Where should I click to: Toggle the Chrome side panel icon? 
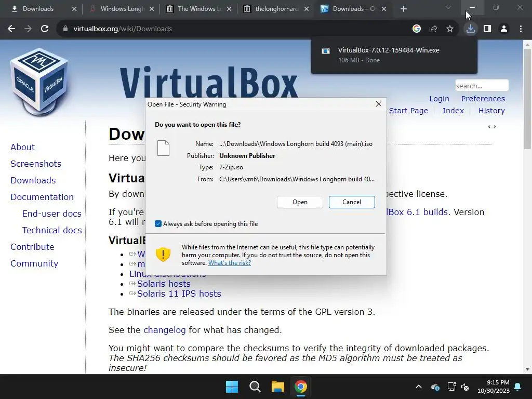(x=487, y=29)
